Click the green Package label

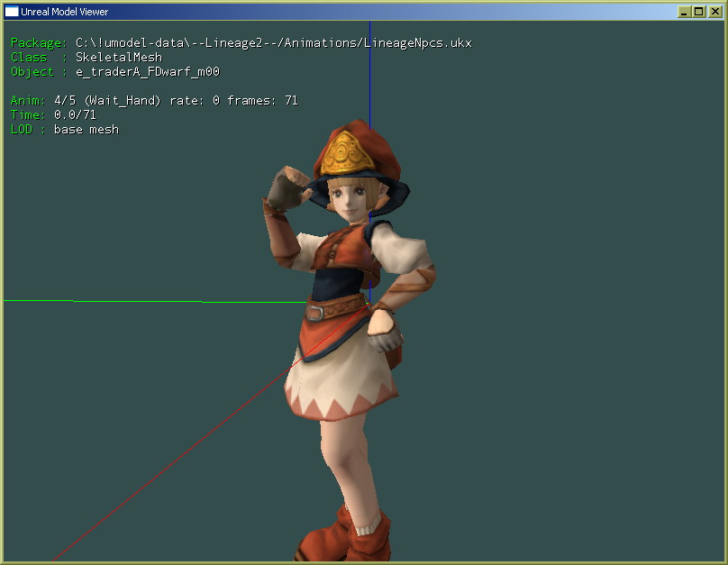click(x=39, y=43)
